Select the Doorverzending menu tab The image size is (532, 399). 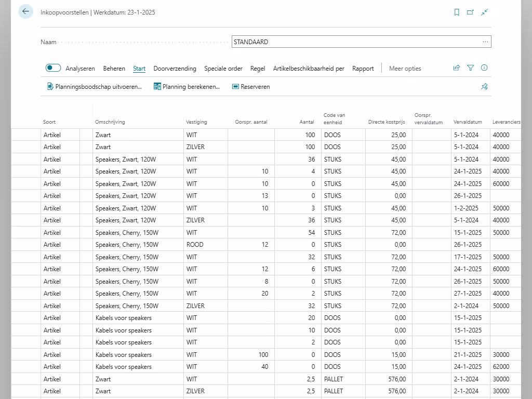175,69
